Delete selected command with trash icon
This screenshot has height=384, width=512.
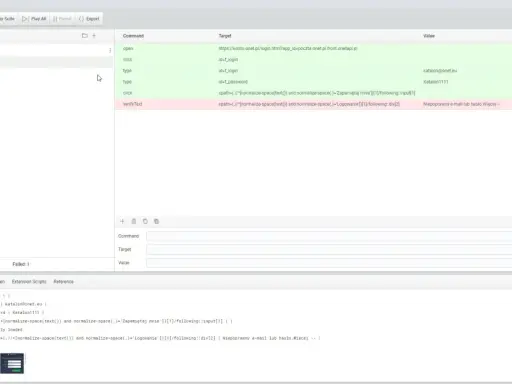coord(134,221)
